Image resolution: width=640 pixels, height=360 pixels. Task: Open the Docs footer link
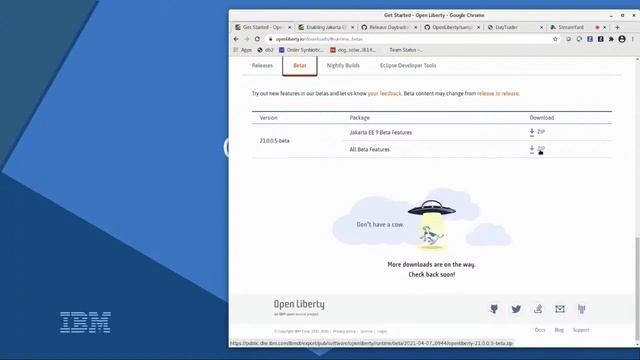pos(540,330)
